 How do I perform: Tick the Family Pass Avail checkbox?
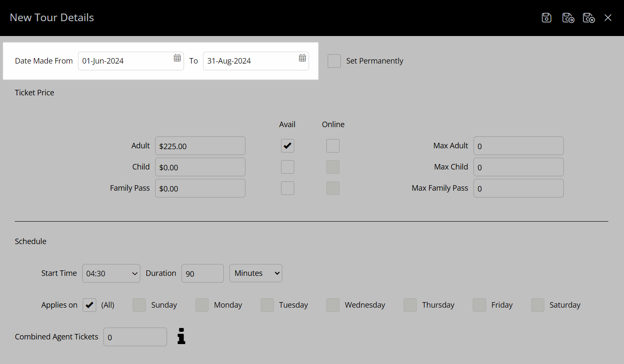pyautogui.click(x=287, y=188)
